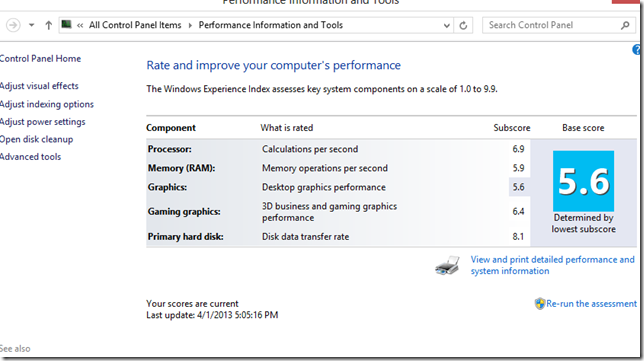
Task: Click the 'Last update: 4/1/2013 5:05:16 PM' text
Action: (212, 315)
